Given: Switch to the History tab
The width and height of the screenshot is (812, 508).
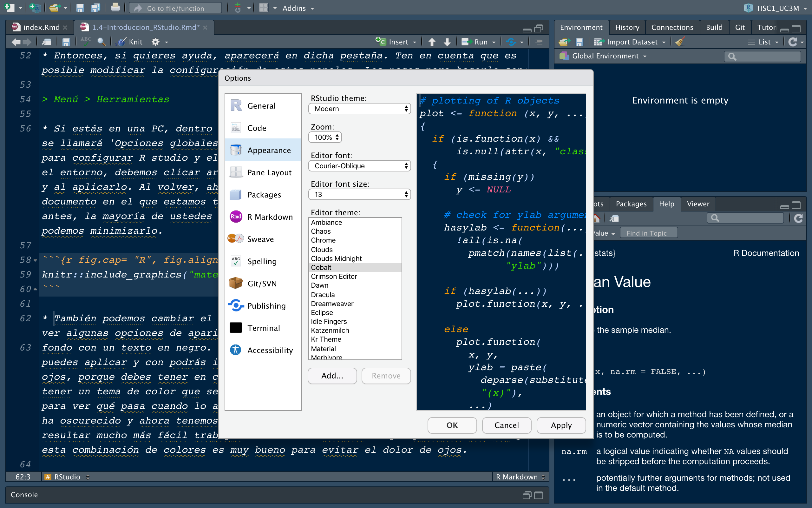Looking at the screenshot, I should pos(627,27).
